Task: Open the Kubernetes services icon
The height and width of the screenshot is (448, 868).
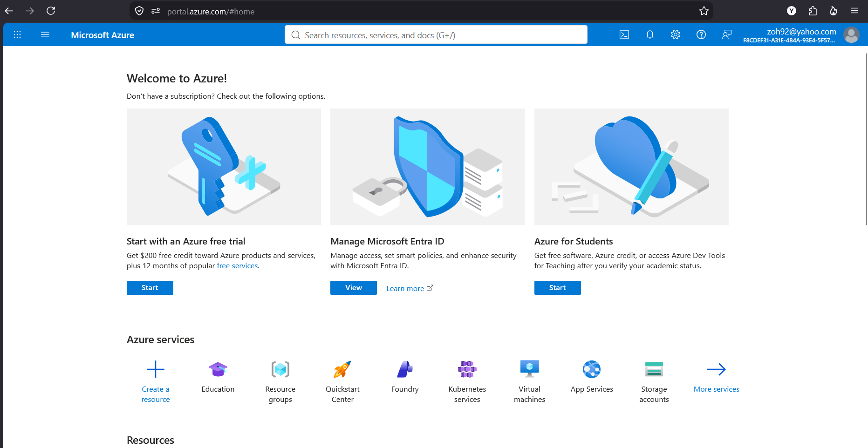Action: [x=467, y=369]
